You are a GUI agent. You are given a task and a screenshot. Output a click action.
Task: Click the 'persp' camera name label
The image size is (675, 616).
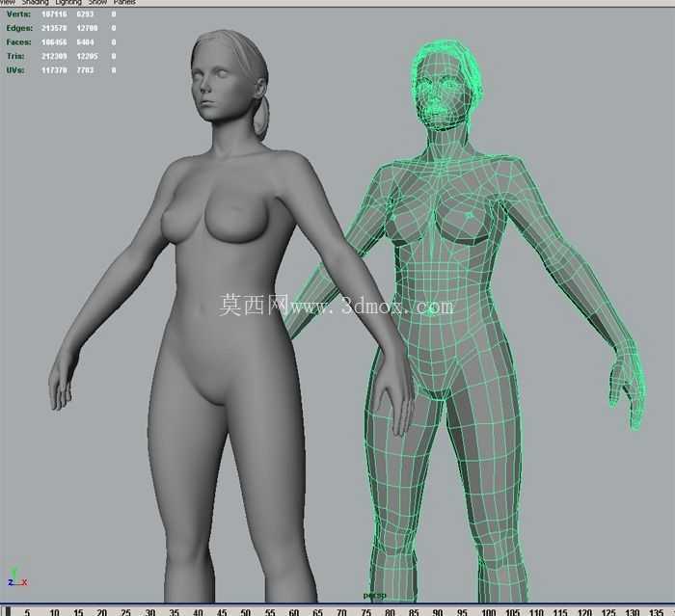(x=374, y=596)
